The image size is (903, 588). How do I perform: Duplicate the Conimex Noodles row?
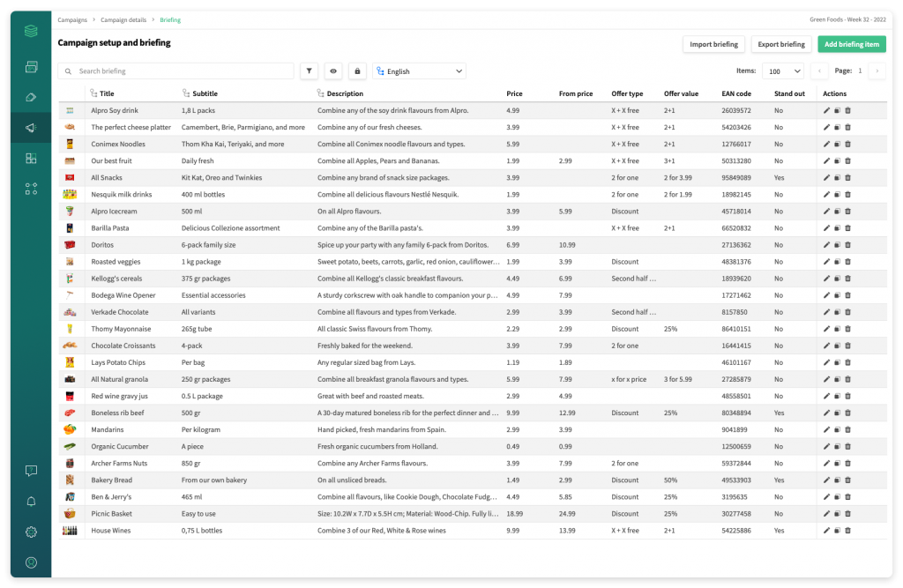coord(838,144)
